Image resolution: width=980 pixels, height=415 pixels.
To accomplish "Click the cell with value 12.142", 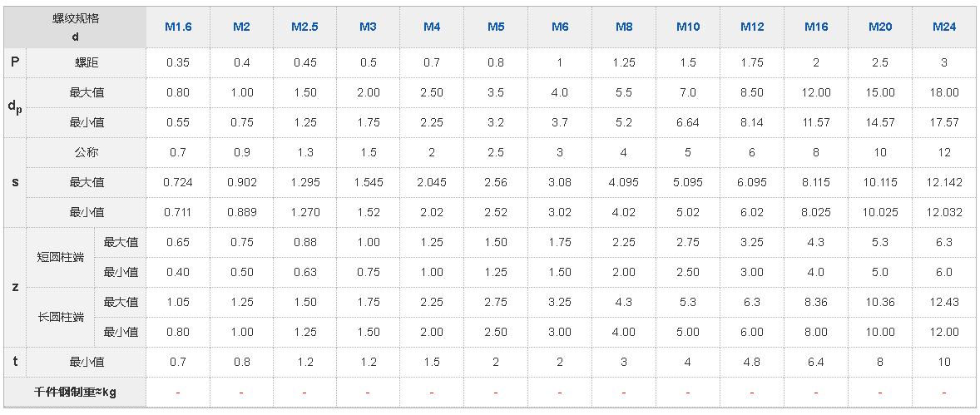I will (944, 182).
